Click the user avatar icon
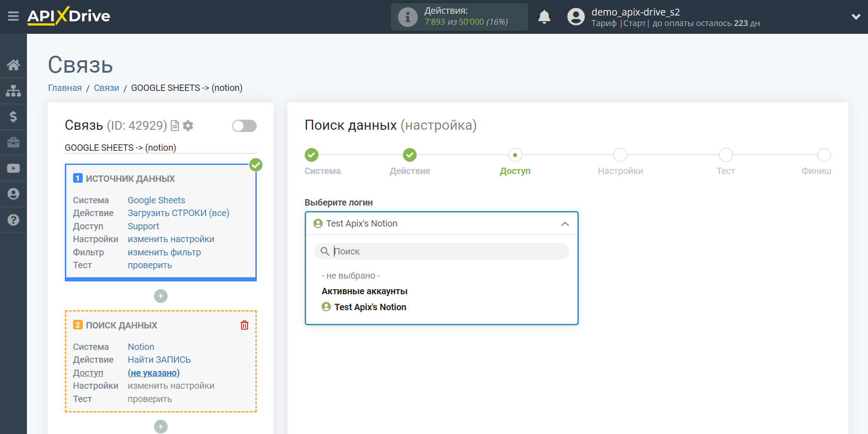This screenshot has height=434, width=868. coord(576,17)
